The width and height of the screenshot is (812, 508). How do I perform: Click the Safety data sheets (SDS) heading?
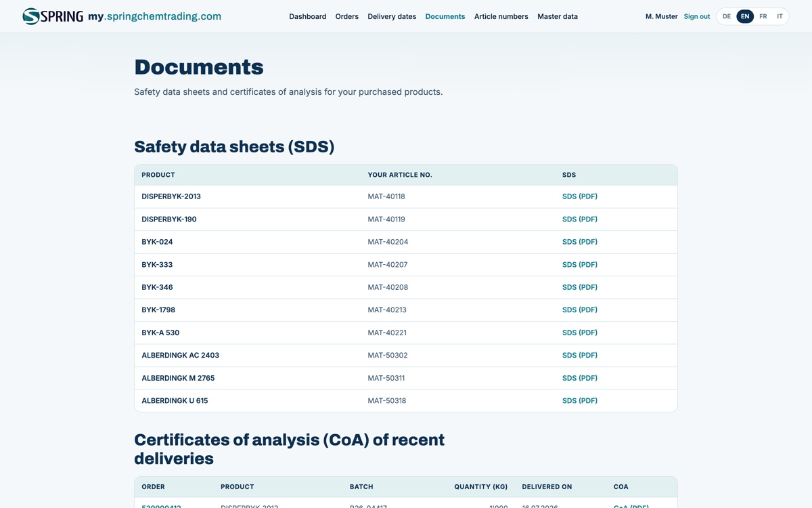tap(234, 147)
